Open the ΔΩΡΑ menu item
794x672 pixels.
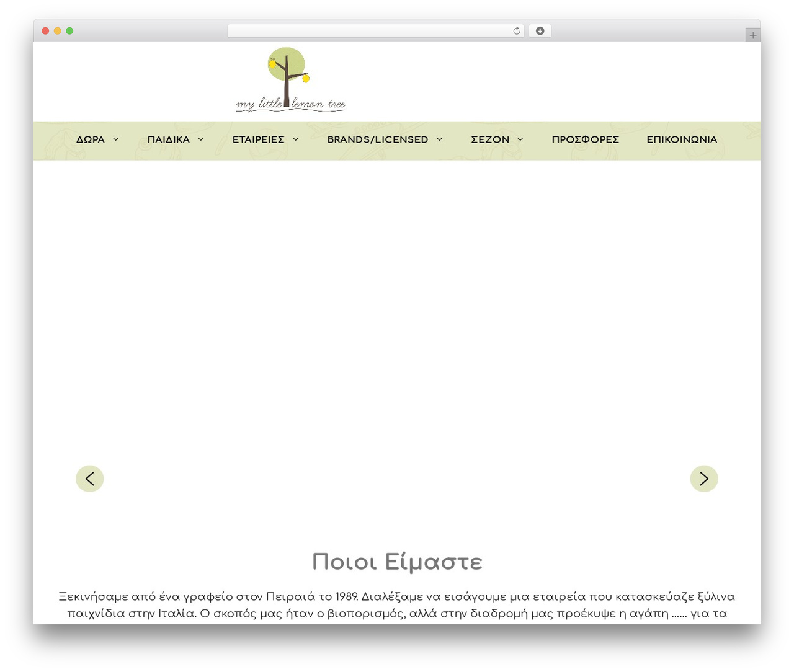click(x=91, y=139)
